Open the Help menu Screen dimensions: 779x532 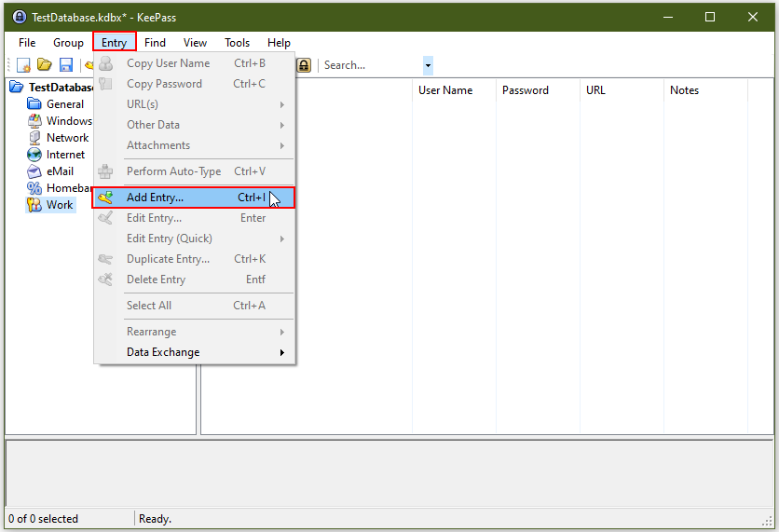point(279,43)
